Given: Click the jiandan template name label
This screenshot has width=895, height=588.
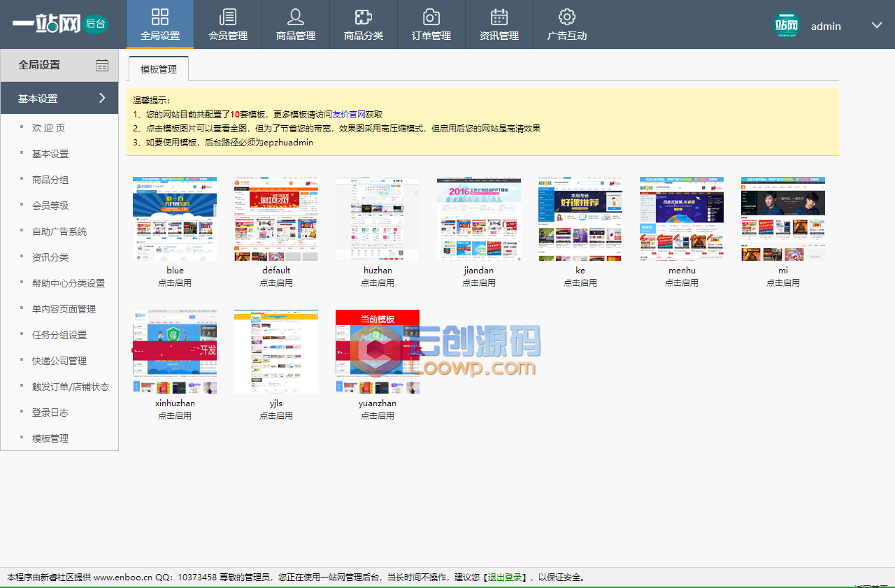Looking at the screenshot, I should click(479, 271).
